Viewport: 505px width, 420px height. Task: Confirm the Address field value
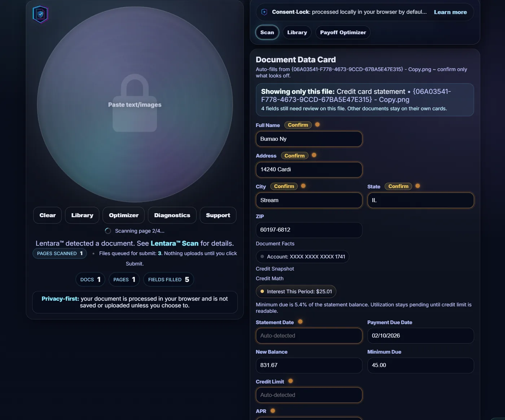click(294, 156)
